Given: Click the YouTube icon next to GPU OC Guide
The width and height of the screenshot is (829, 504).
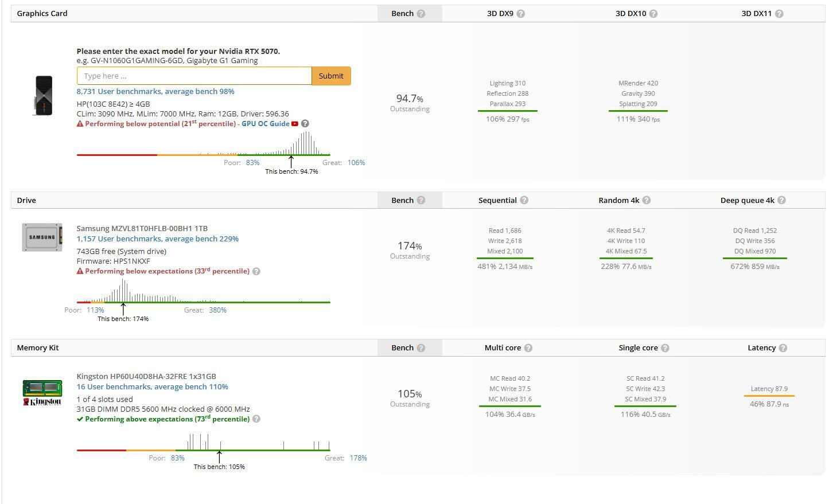Looking at the screenshot, I should pos(295,124).
